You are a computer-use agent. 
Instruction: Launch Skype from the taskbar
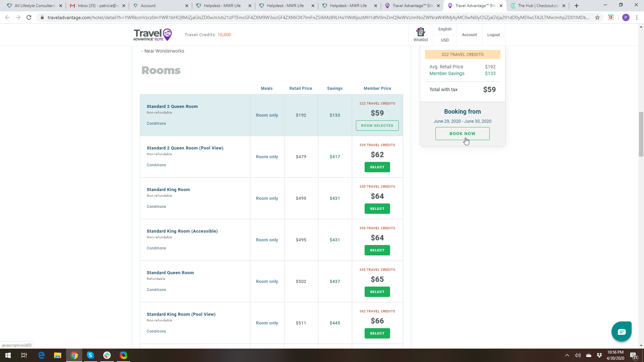[x=91, y=355]
